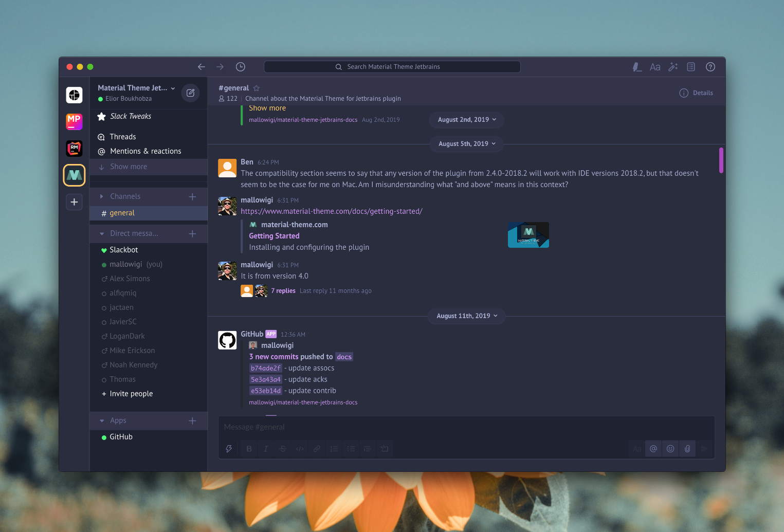Insert a link in message
This screenshot has height=532, width=784.
point(317,449)
